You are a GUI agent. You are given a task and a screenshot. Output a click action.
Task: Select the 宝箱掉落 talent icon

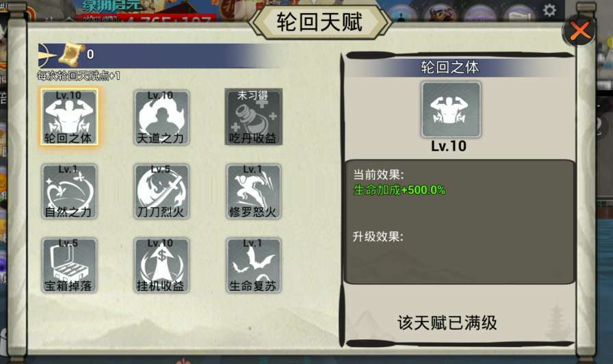(x=69, y=265)
